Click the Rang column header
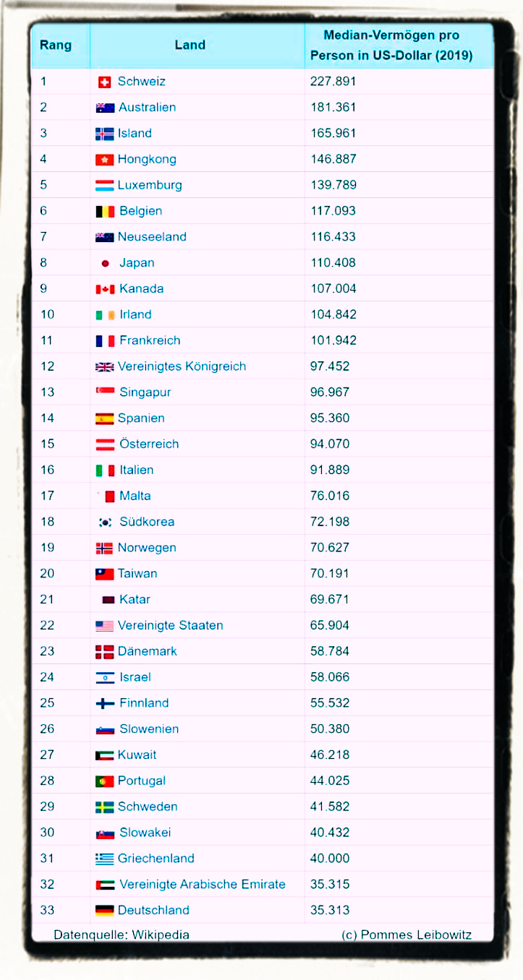523x980 pixels. (56, 45)
